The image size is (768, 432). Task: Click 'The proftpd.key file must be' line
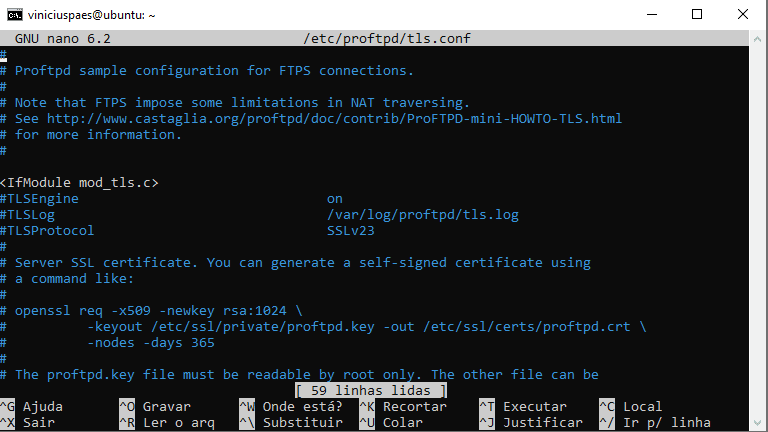click(x=299, y=375)
